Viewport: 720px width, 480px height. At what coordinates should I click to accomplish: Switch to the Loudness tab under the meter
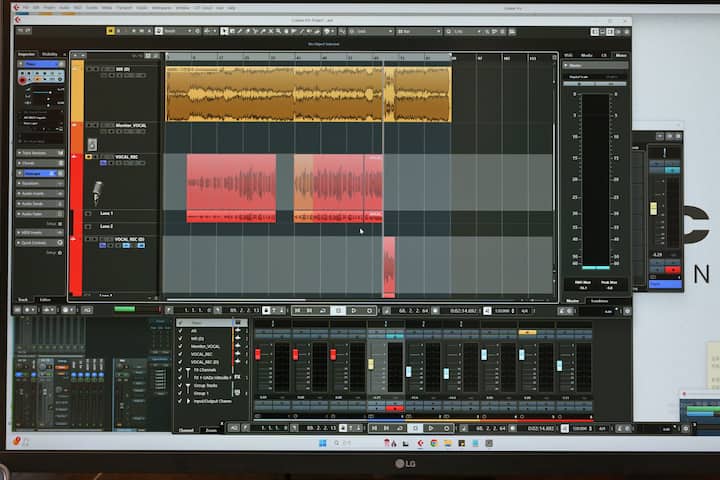tap(598, 300)
